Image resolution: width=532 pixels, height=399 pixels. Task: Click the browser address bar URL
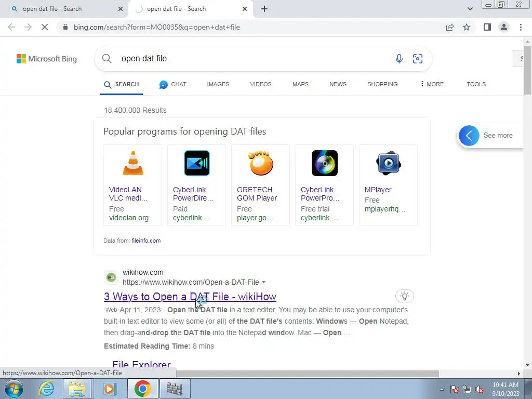coord(157,27)
